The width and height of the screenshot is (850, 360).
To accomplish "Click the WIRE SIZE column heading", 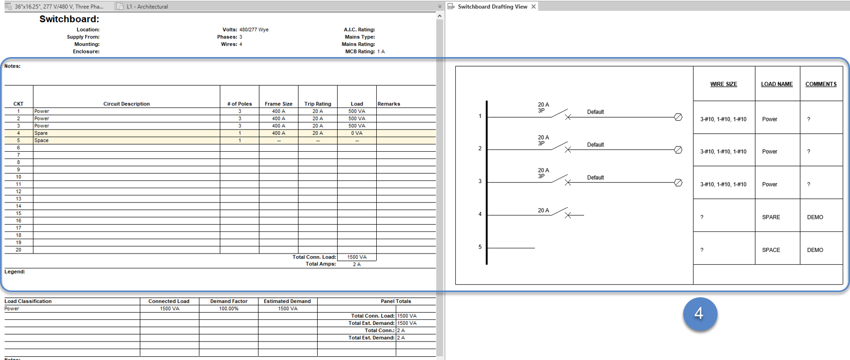I will (x=724, y=84).
